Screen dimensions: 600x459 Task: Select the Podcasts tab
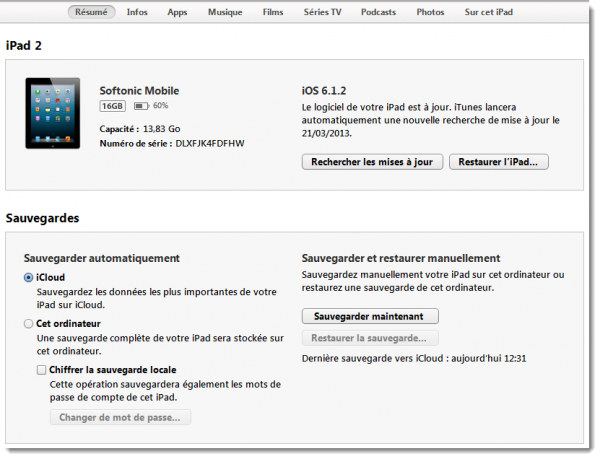[x=376, y=12]
